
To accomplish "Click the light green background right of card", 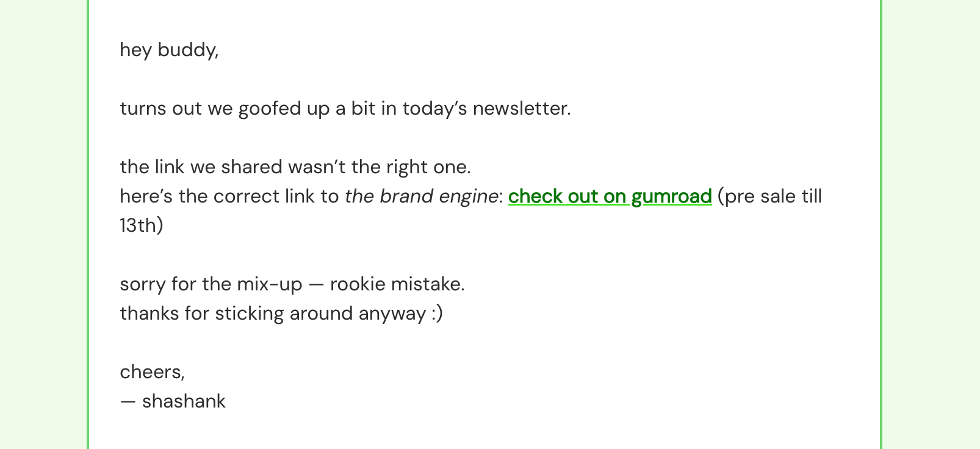I will point(932,224).
